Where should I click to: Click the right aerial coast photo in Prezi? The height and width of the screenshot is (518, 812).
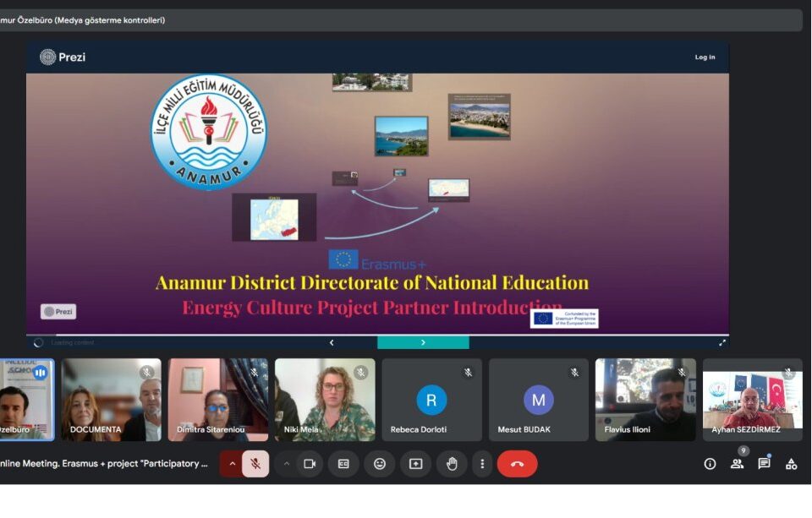click(x=479, y=117)
